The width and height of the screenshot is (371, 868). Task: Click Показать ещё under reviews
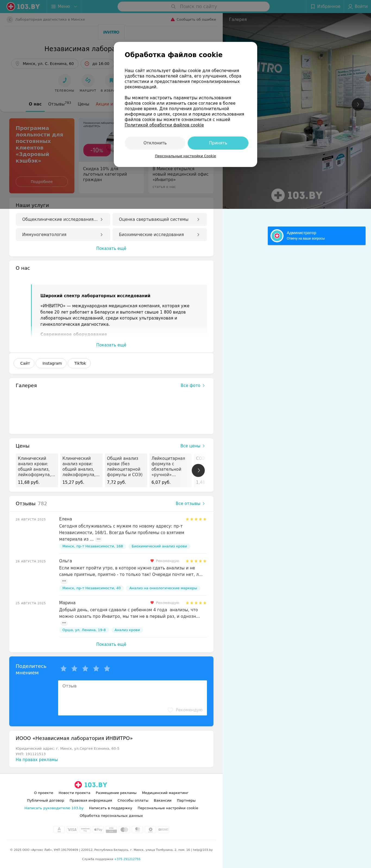pyautogui.click(x=111, y=644)
